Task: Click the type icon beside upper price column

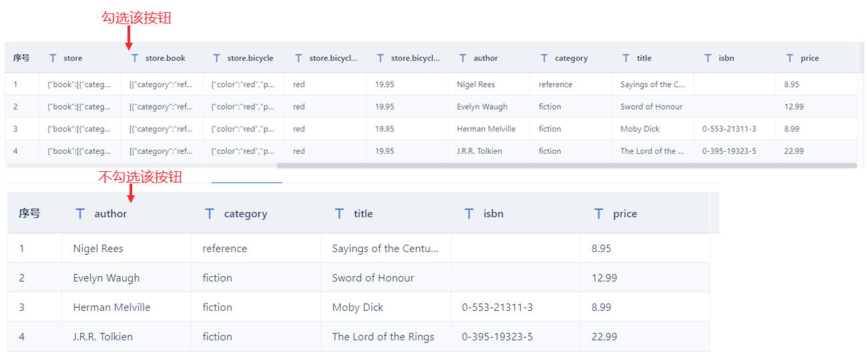Action: [x=790, y=58]
